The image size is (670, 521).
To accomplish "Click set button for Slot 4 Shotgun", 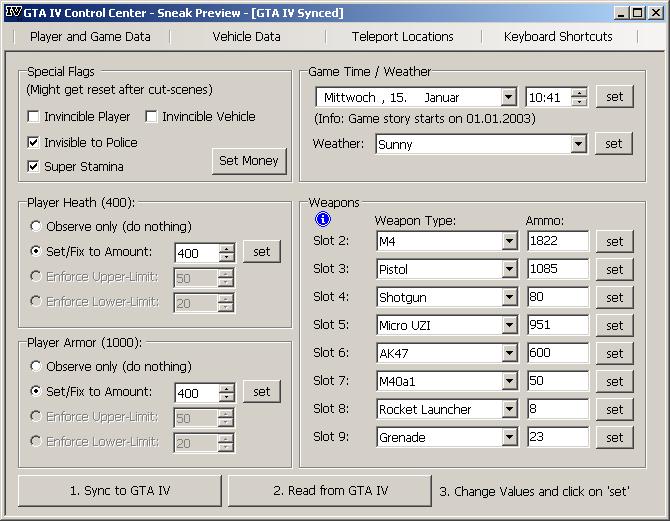I will click(x=614, y=297).
